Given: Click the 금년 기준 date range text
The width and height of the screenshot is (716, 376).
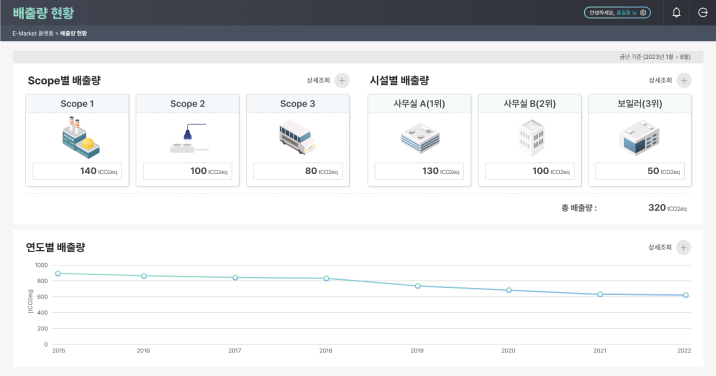Looking at the screenshot, I should [x=655, y=57].
